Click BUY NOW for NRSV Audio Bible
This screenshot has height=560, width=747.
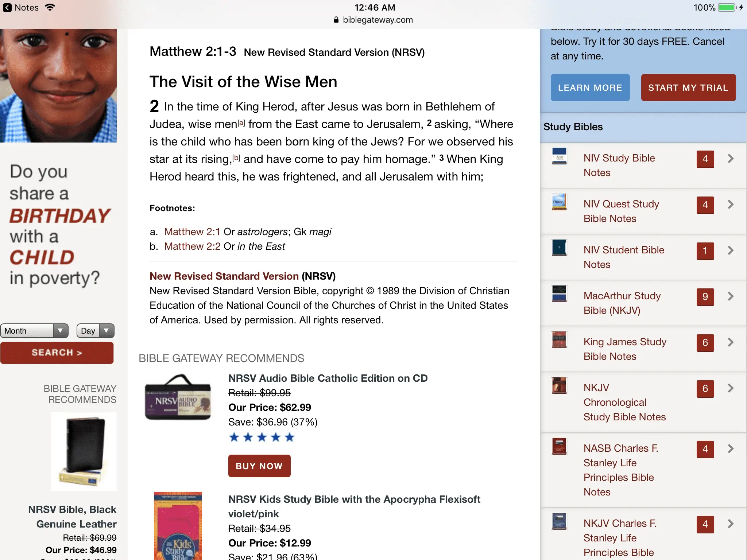[x=259, y=466]
